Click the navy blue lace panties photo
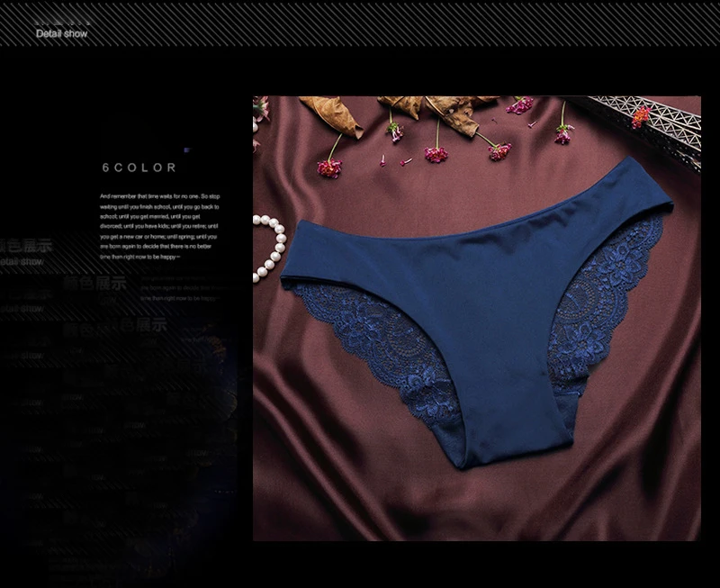Screen dimensions: 720x588 pyautogui.click(x=477, y=318)
